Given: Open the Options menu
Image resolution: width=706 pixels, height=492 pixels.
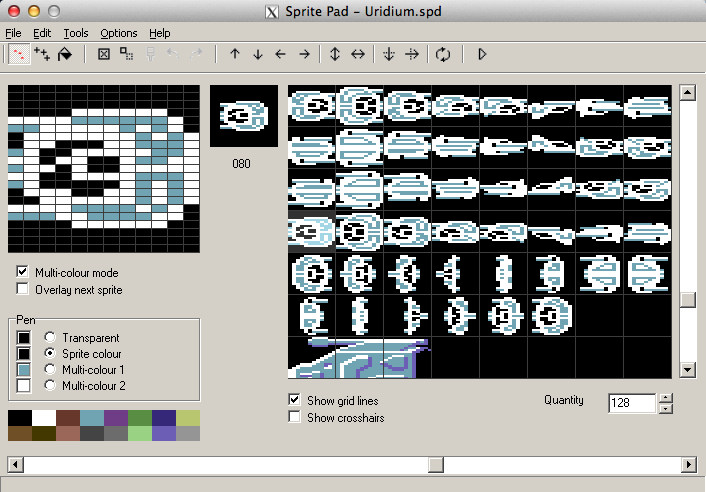Looking at the screenshot, I should [x=119, y=33].
